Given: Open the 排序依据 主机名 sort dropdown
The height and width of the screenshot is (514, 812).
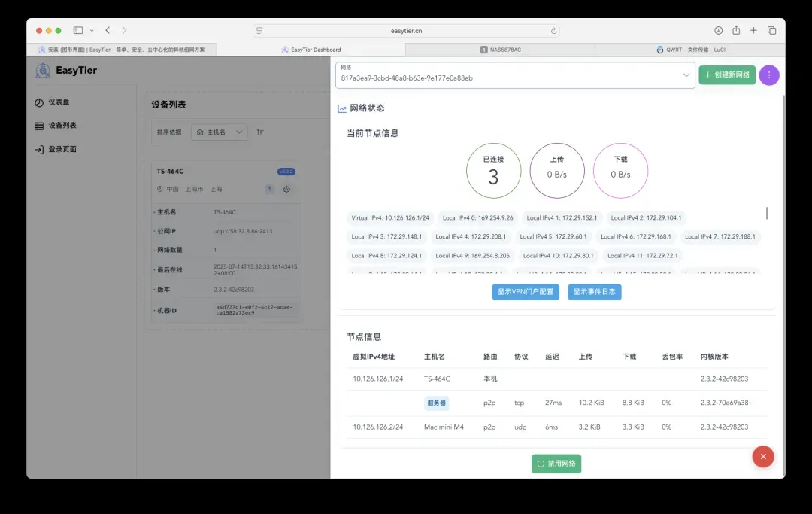Looking at the screenshot, I should (x=220, y=132).
